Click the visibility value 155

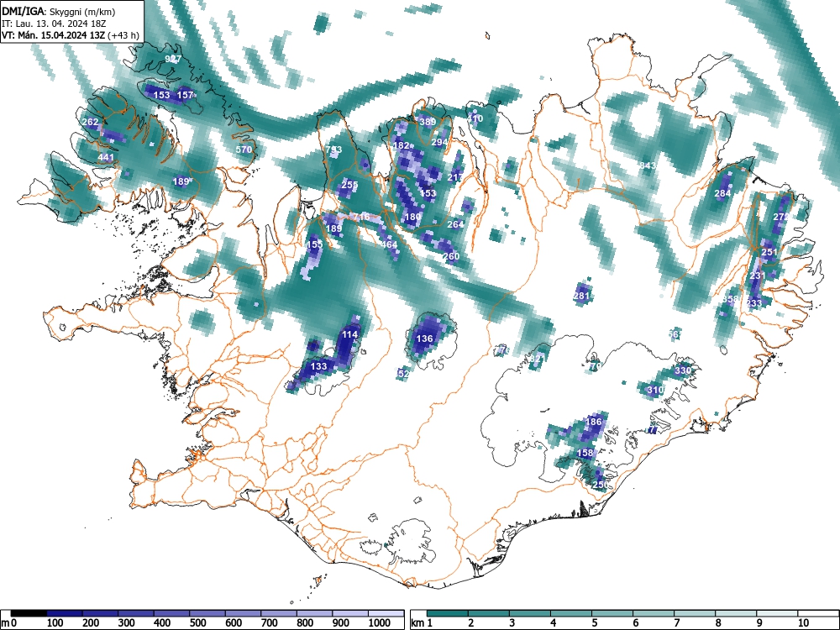point(315,244)
